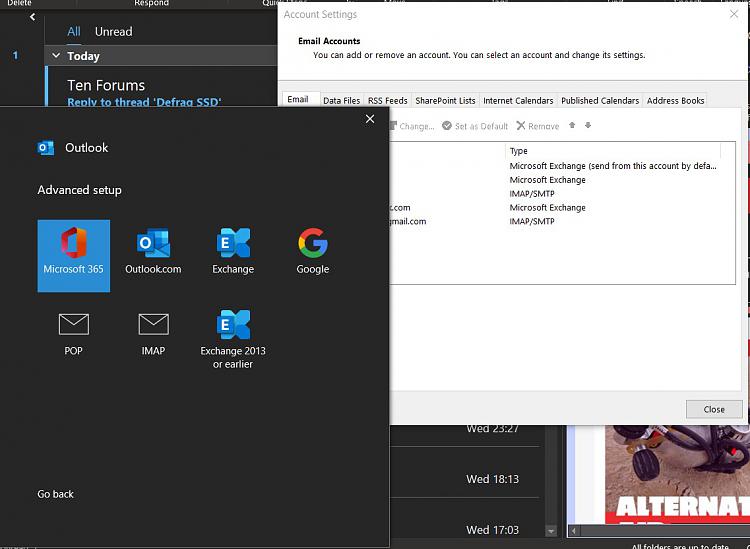
Task: Select Exchange 2013 or earlier option
Action: point(233,340)
